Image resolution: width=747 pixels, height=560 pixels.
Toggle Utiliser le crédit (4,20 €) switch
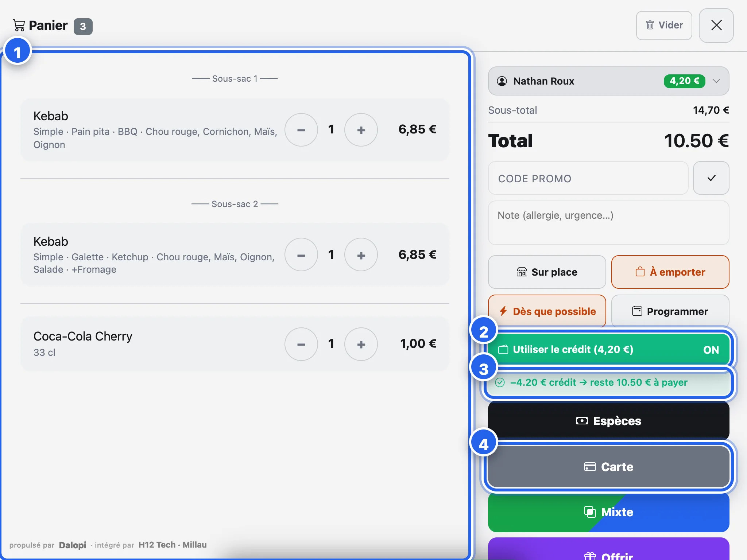pos(608,350)
